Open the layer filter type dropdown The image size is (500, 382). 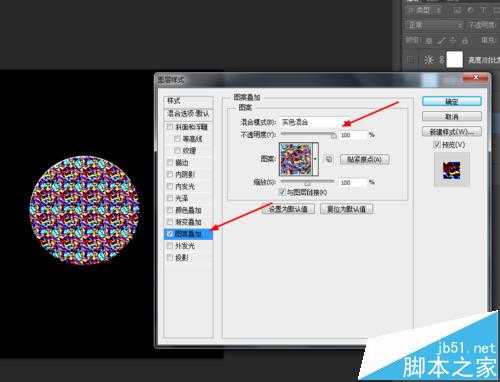click(x=424, y=11)
